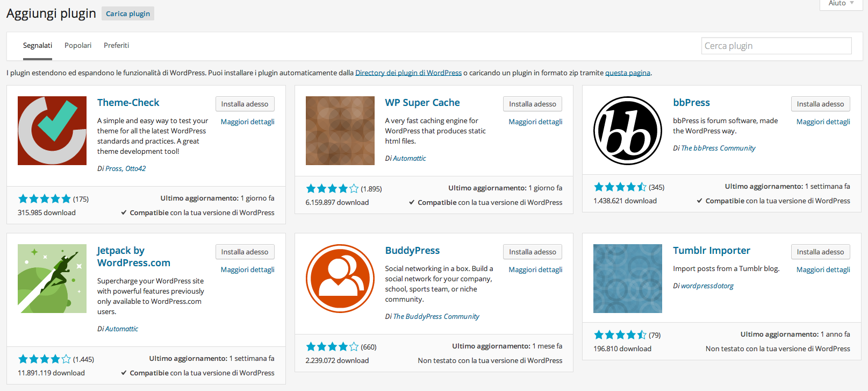Open the bbPress title link
868x391 pixels.
pos(692,103)
